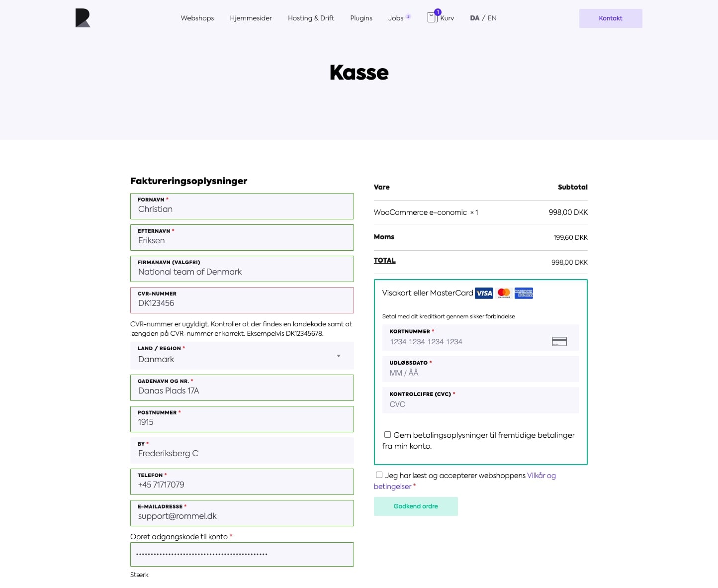Switch language to EN
The height and width of the screenshot is (588, 718).
point(492,18)
